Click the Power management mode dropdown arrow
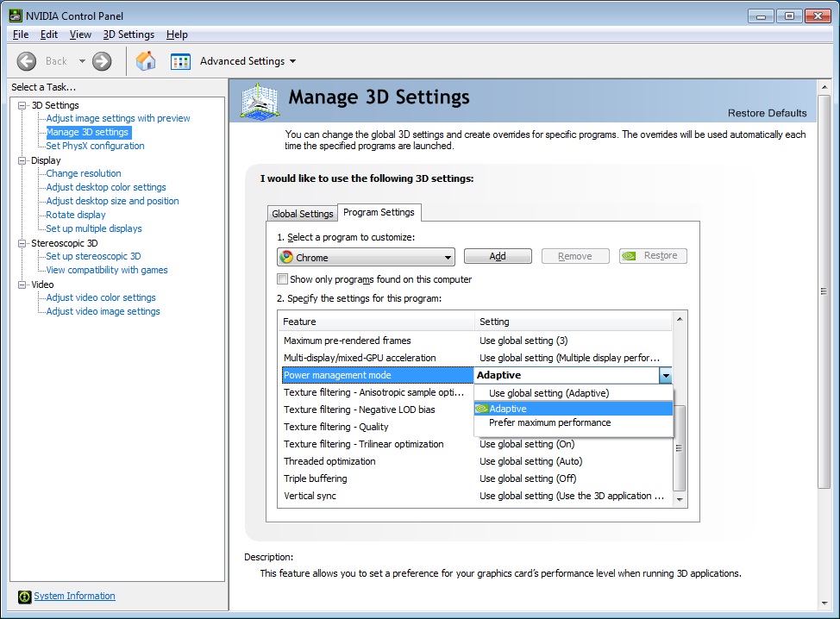The image size is (840, 619). [665, 375]
